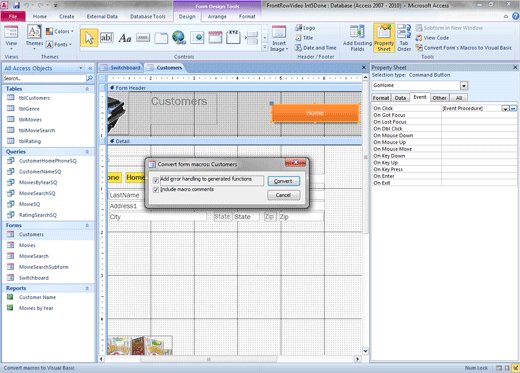Select the Hyperlink globe control icon
520x373 pixels.
coord(179,38)
